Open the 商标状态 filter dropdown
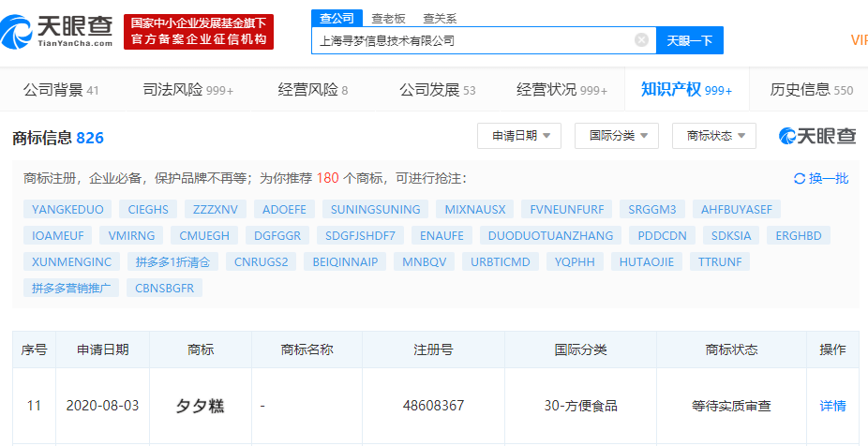The height and width of the screenshot is (446, 868). coord(714,136)
